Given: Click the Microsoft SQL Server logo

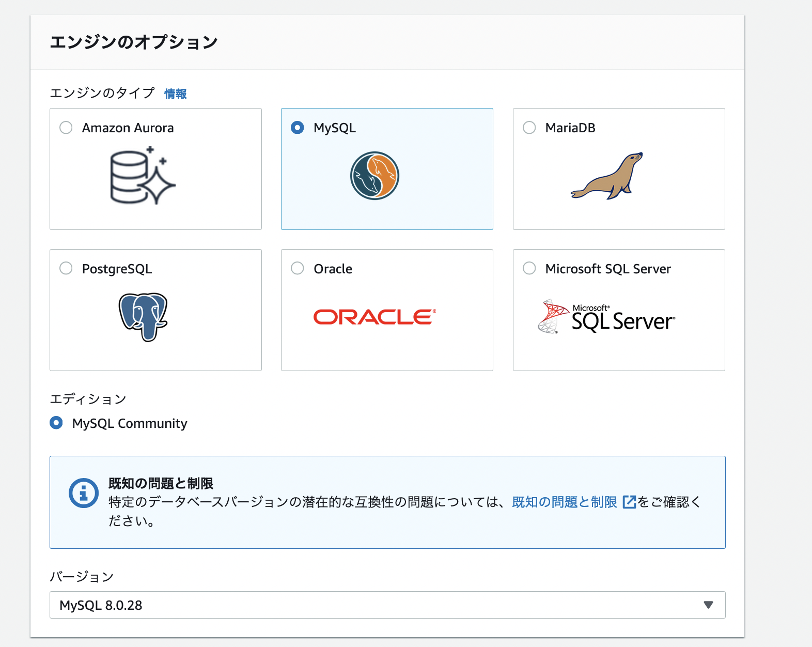Looking at the screenshot, I should 606,316.
